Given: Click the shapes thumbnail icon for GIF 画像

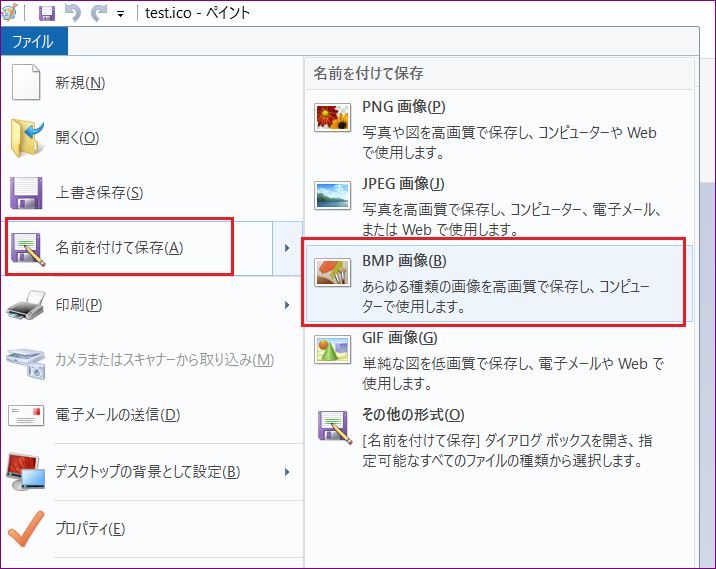Looking at the screenshot, I should coord(332,349).
